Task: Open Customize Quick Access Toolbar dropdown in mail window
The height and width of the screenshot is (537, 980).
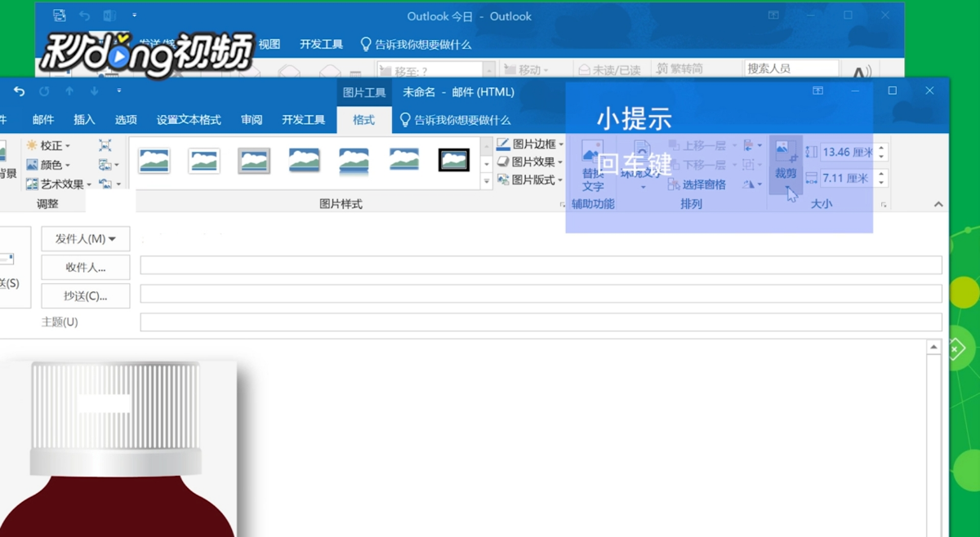Action: coord(119,91)
